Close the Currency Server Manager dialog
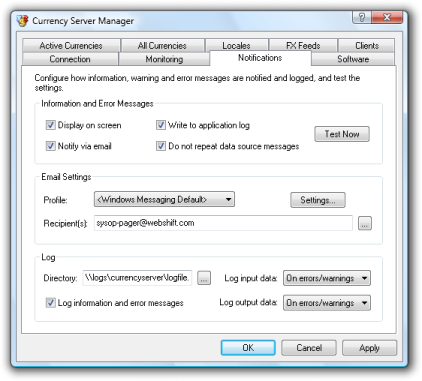 (387, 17)
